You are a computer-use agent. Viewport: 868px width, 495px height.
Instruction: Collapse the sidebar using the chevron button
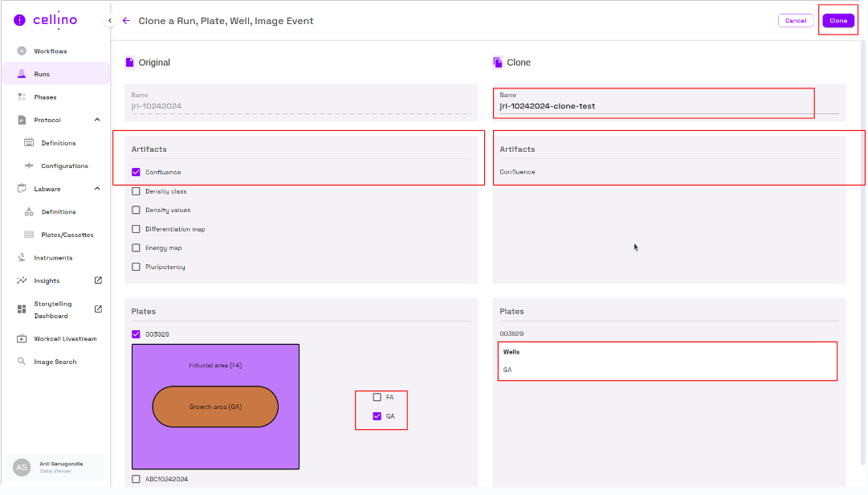coord(110,21)
